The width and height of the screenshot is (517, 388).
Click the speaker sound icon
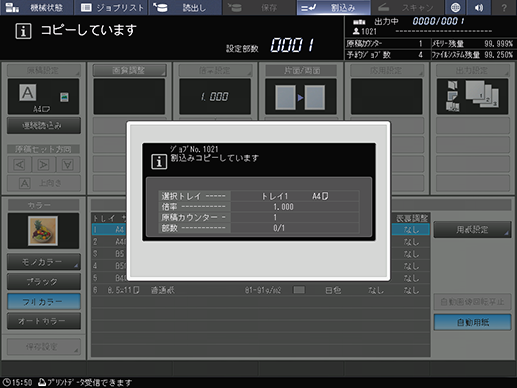tap(479, 7)
